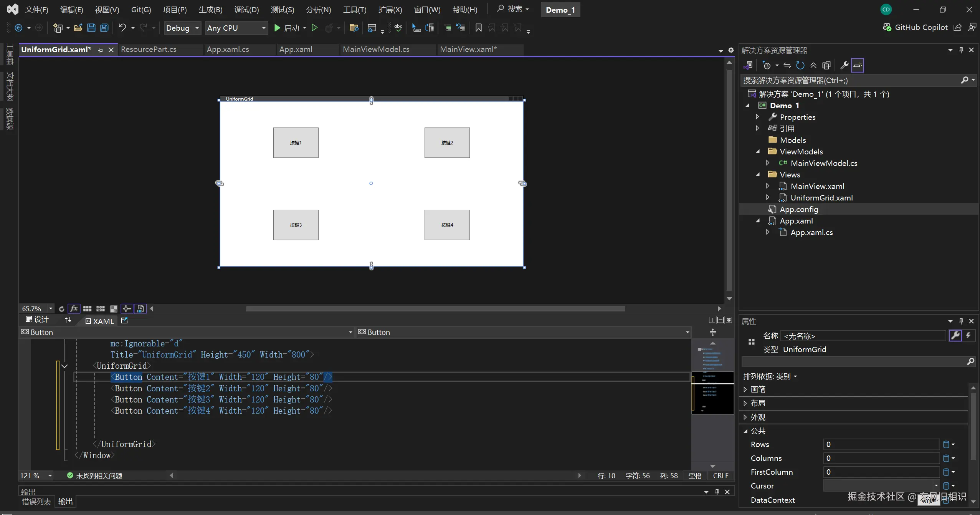This screenshot has height=515, width=980.
Task: Toggle the designer effects fx button
Action: (x=74, y=309)
